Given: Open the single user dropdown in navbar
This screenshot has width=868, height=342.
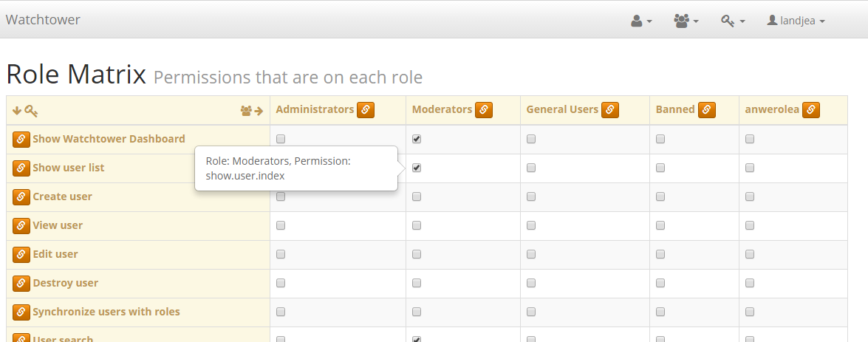Looking at the screenshot, I should [x=641, y=21].
